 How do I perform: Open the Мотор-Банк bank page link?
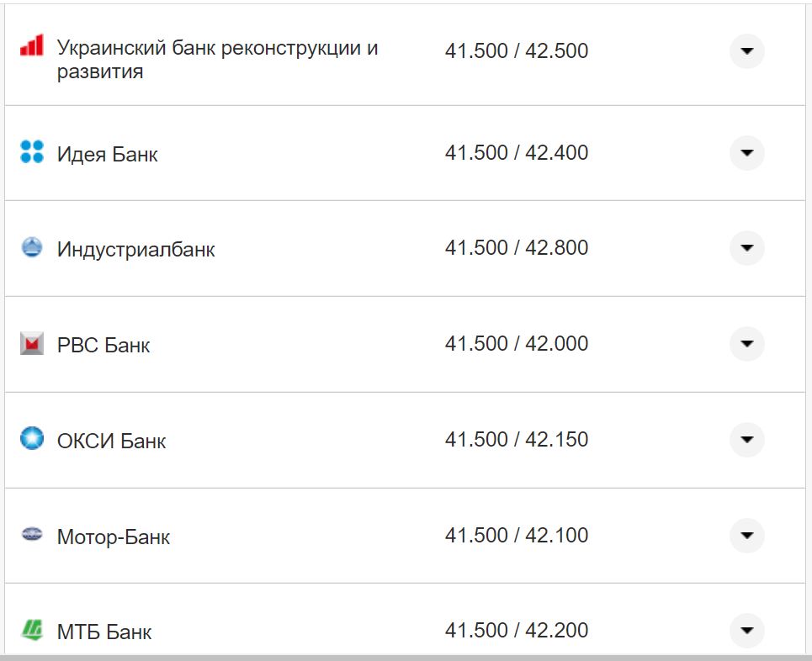pos(112,535)
